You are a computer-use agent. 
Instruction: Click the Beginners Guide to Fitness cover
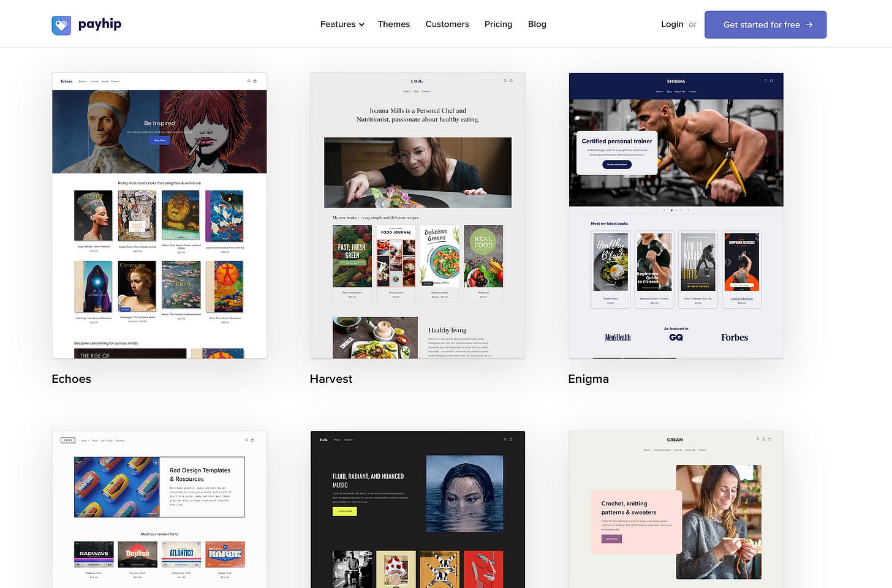654,262
